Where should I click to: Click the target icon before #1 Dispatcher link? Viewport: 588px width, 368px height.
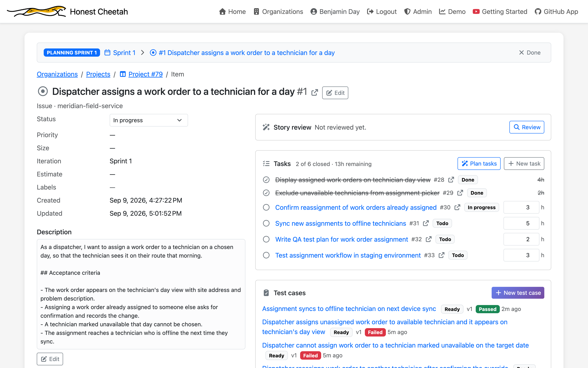(x=153, y=53)
